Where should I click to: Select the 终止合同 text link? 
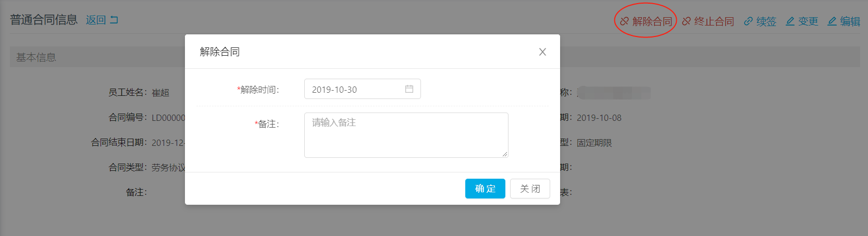(714, 21)
